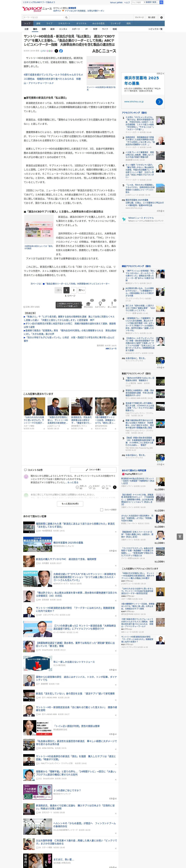The width and height of the screenshot is (186, 868).
Task: Click the コメントを書く button
Action: (x=93, y=470)
